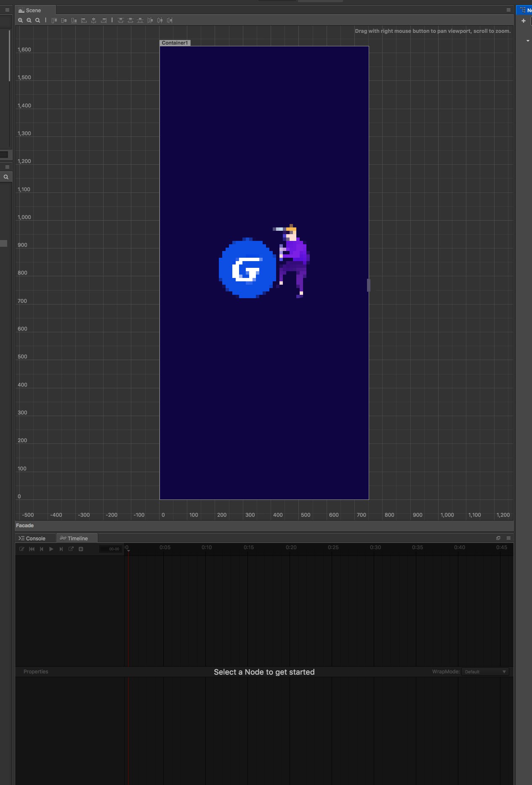Click the Node panel tab at right edge
The height and width of the screenshot is (785, 532).
[x=524, y=10]
